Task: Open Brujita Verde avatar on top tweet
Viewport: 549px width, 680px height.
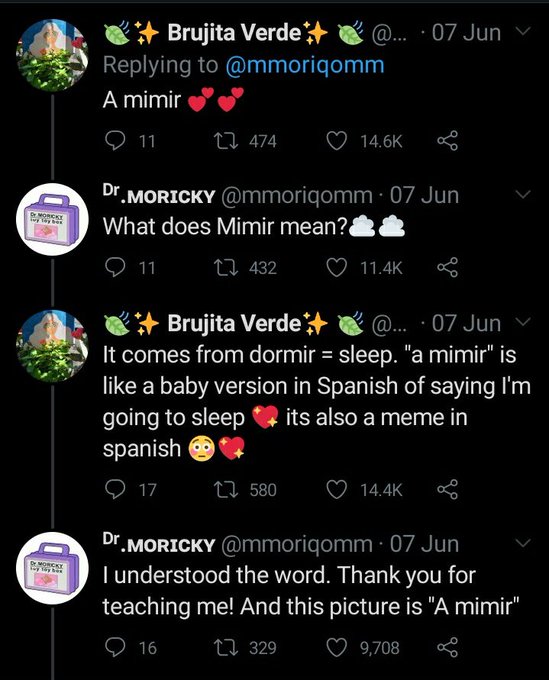Action: point(52,56)
